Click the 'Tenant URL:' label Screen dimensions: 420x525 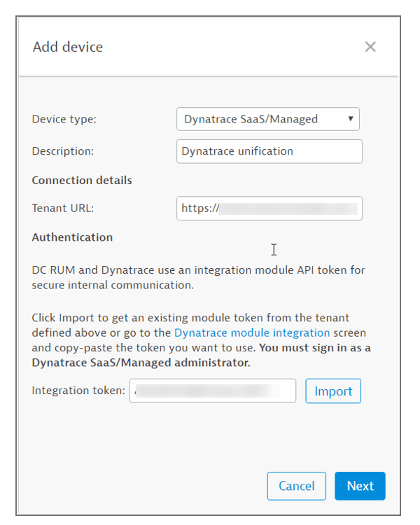point(62,209)
